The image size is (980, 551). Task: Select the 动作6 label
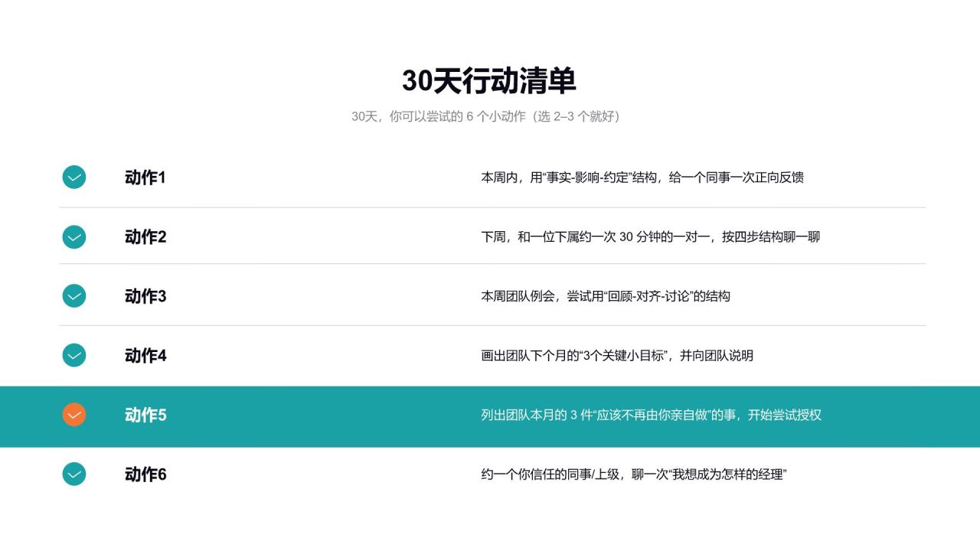(x=145, y=474)
